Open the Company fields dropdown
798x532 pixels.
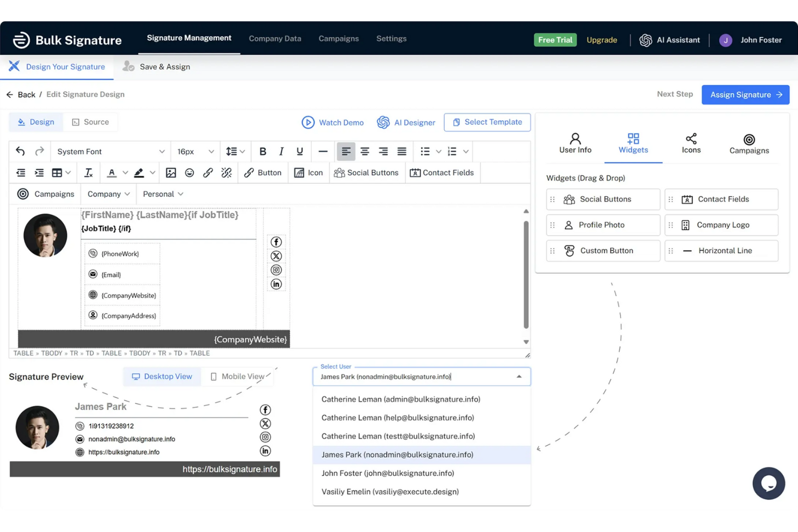pyautogui.click(x=108, y=194)
